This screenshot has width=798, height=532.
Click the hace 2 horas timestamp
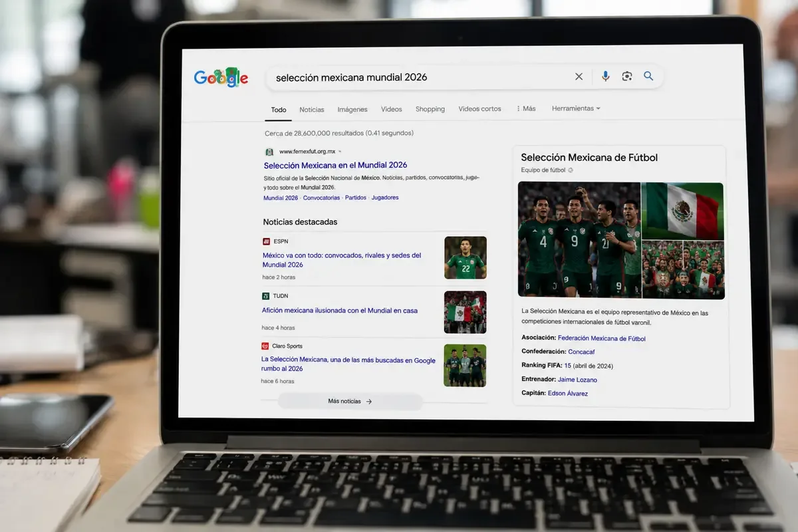pos(279,277)
